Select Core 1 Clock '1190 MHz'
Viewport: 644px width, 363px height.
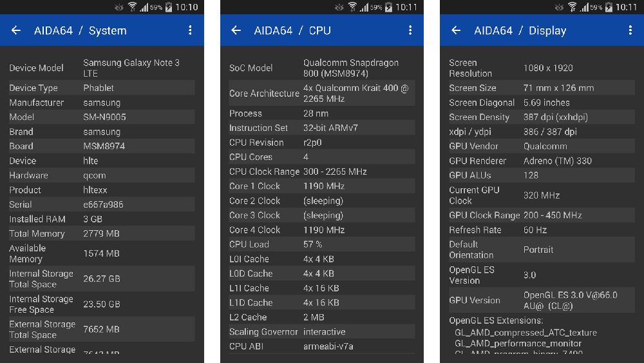pyautogui.click(x=324, y=186)
